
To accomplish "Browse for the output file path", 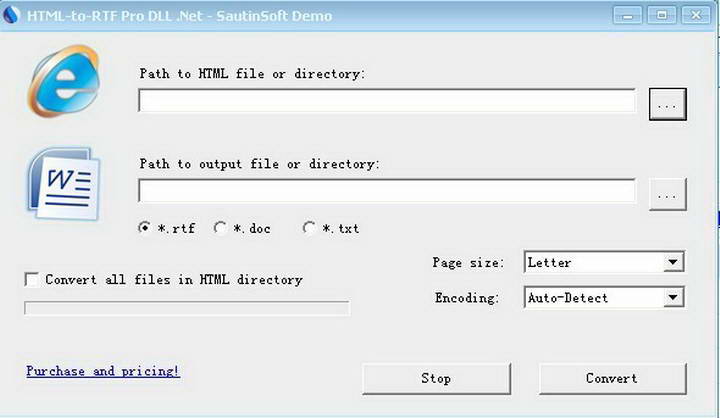I will pyautogui.click(x=668, y=194).
